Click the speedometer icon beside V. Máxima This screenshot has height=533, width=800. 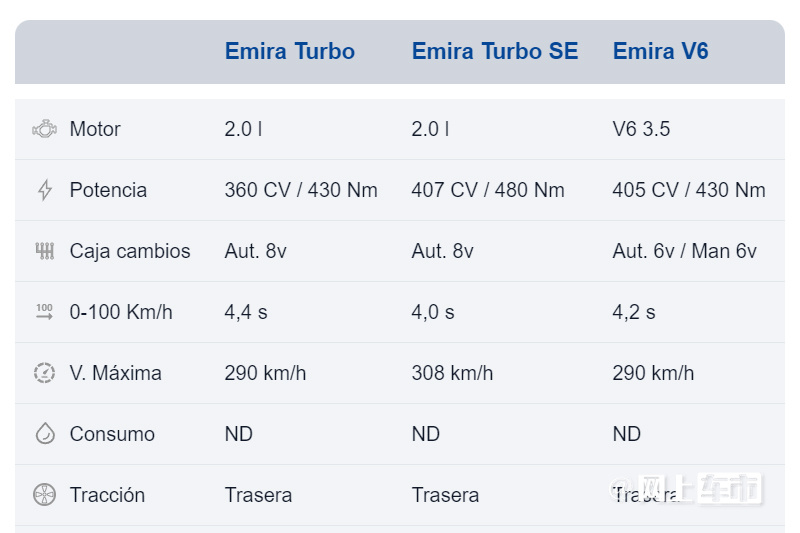click(44, 373)
